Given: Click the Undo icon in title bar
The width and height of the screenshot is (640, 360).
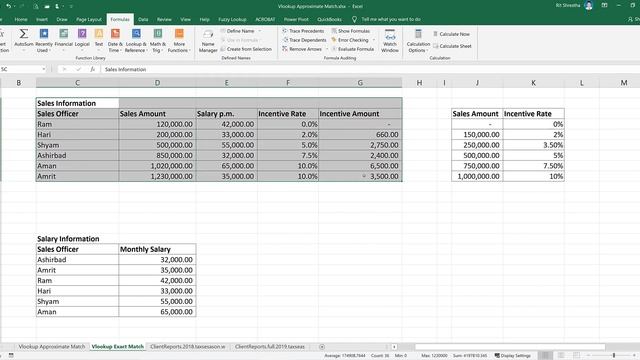Looking at the screenshot, I should pyautogui.click(x=8, y=6).
